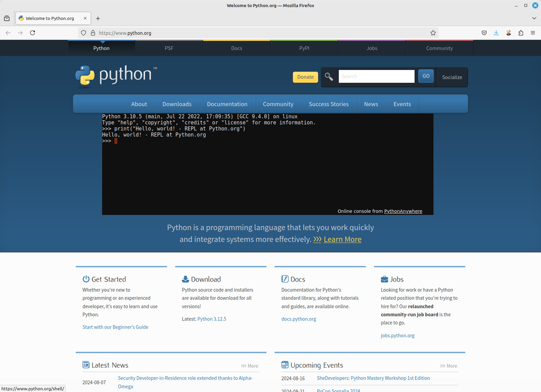Open the Firefox downloads icon
Viewport: 541px width, 392px height.
pos(496,33)
